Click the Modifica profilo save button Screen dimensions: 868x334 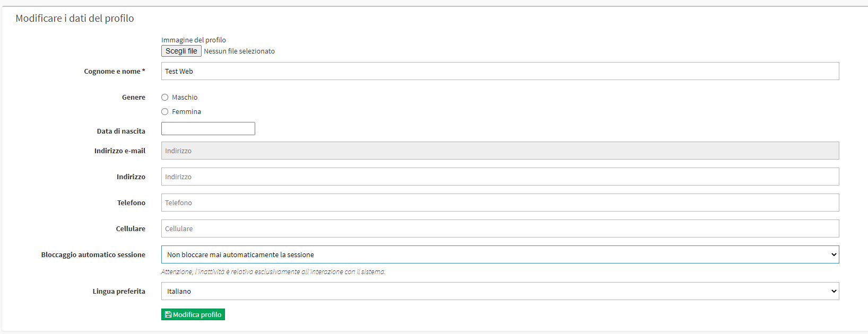click(193, 314)
